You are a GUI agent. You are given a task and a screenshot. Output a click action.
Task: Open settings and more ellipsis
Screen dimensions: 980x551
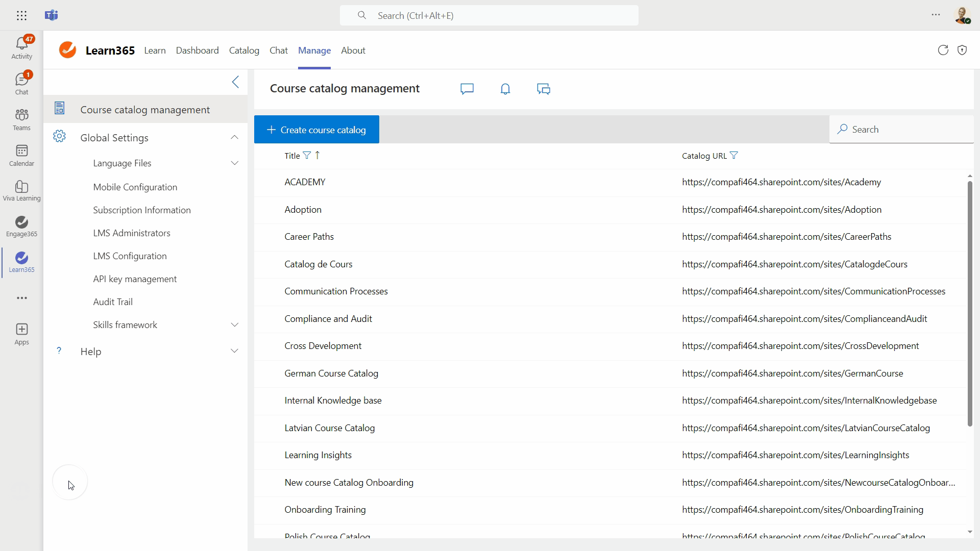point(936,15)
